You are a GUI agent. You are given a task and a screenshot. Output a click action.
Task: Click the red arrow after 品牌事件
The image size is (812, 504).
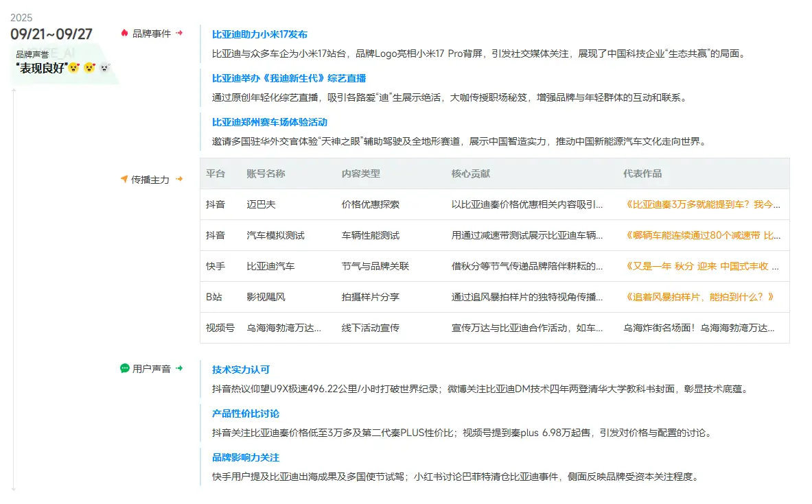point(179,33)
